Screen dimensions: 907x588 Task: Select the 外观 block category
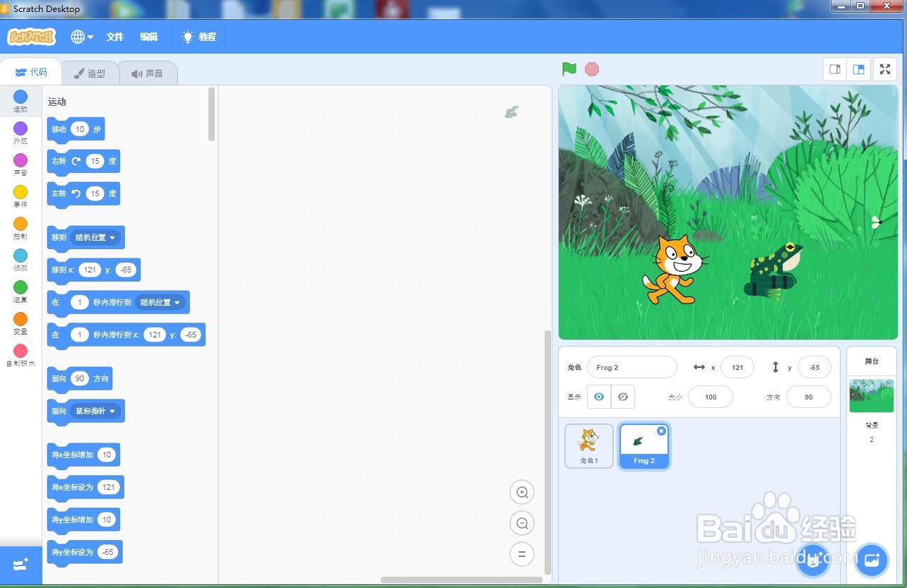(x=20, y=133)
